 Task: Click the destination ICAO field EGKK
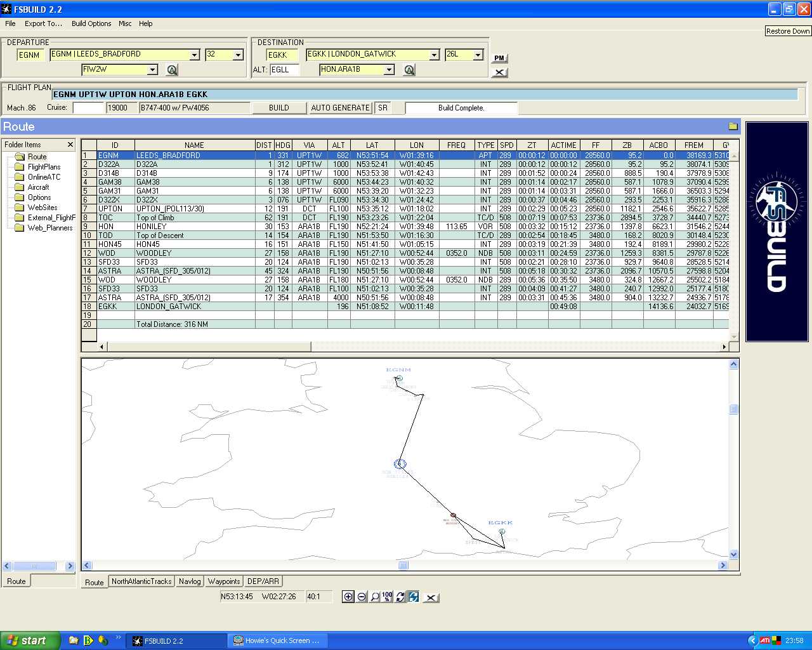pos(282,55)
